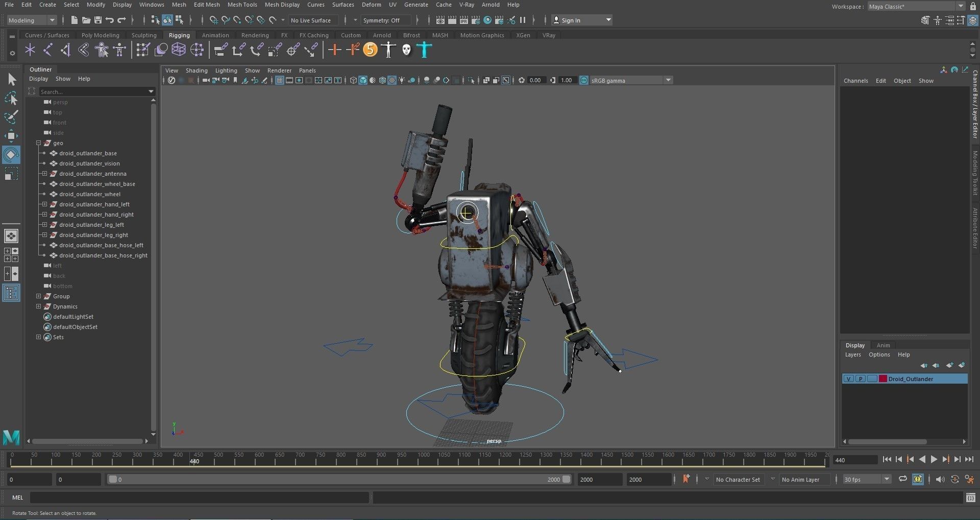
Task: Open the Quick Rig character shelf icon
Action: coord(102,50)
